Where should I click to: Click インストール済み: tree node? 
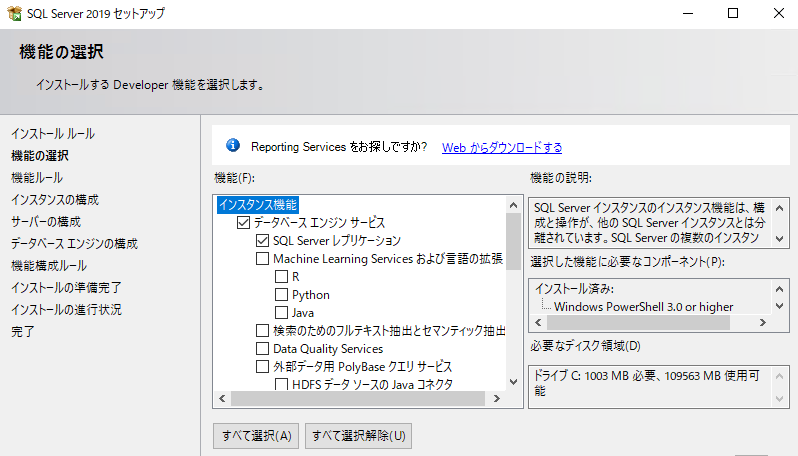tap(574, 289)
